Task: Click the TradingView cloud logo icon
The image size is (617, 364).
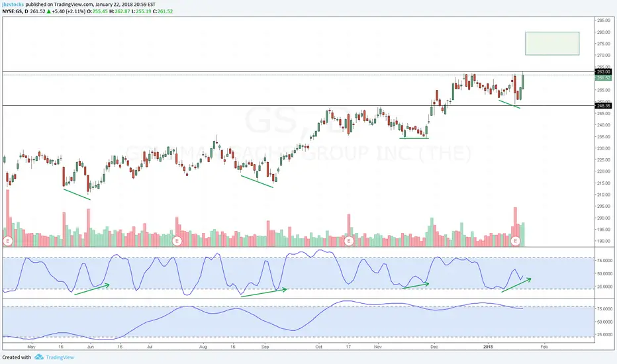Action: point(39,357)
